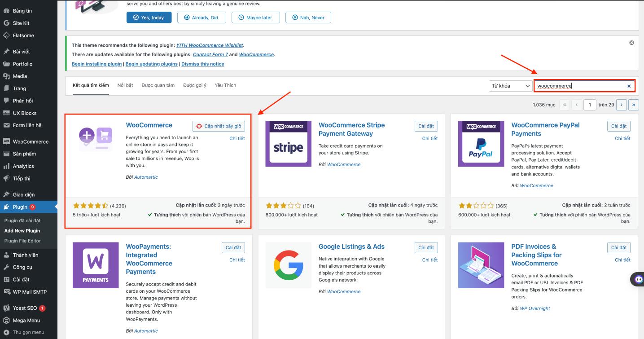Click the Begin updating plugins link
The image size is (644, 339).
coord(152,64)
